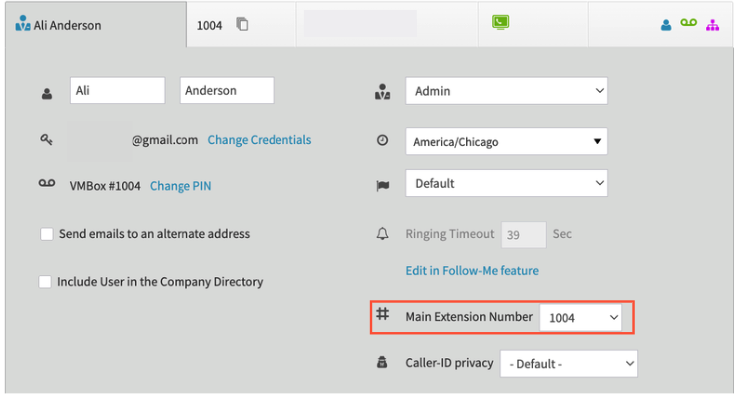This screenshot has height=396, width=741.
Task: Click the caller icon beside Caller-ID privacy
Action: 382,362
